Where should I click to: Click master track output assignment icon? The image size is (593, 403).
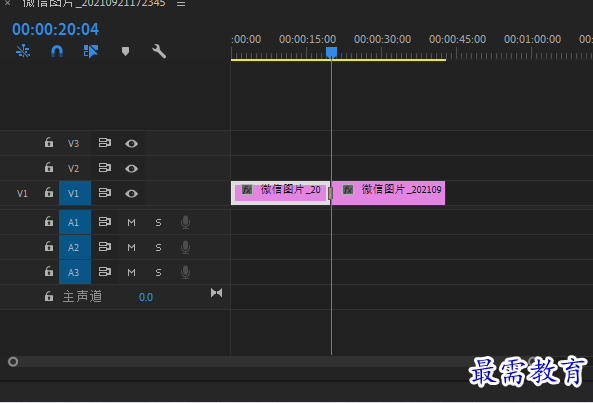coord(216,293)
